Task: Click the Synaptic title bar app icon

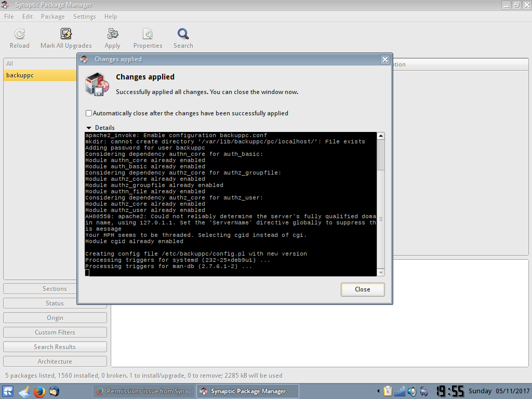Action: (5, 5)
